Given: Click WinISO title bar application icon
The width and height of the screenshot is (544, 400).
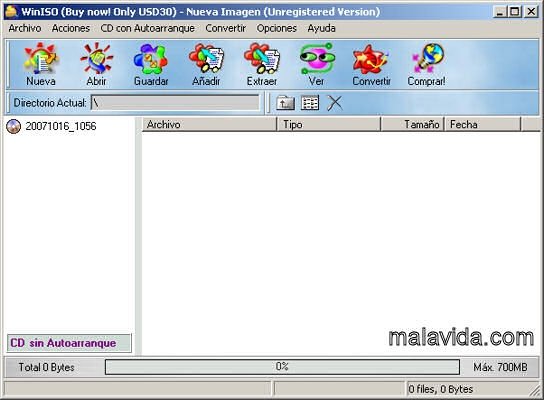Looking at the screenshot, I should (11, 11).
